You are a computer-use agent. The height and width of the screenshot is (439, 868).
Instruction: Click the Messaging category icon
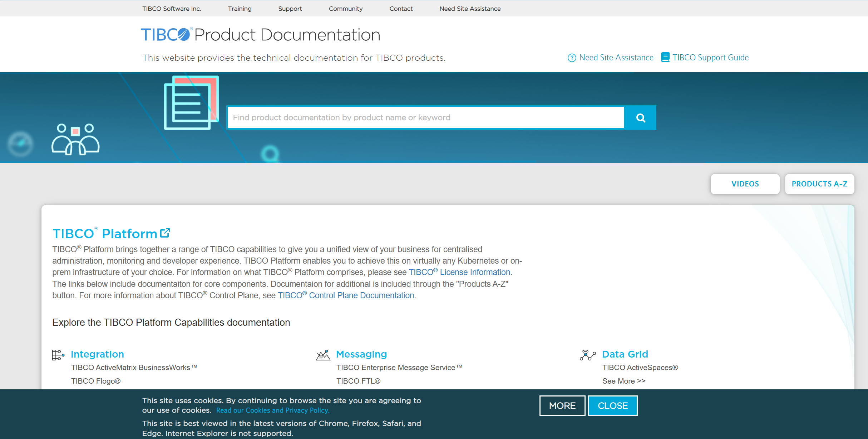(323, 355)
